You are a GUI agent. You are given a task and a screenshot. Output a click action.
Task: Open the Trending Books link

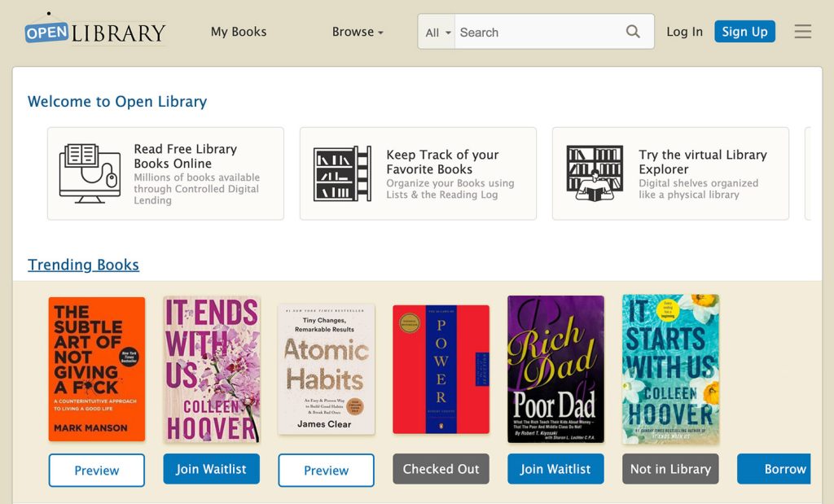84,265
